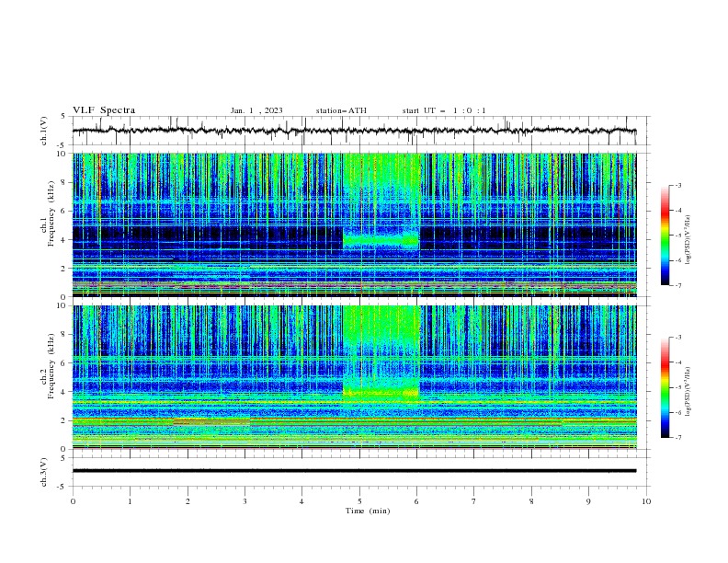Click tick label "0" on time axis
The height and width of the screenshot is (563, 728).
pyautogui.click(x=73, y=501)
